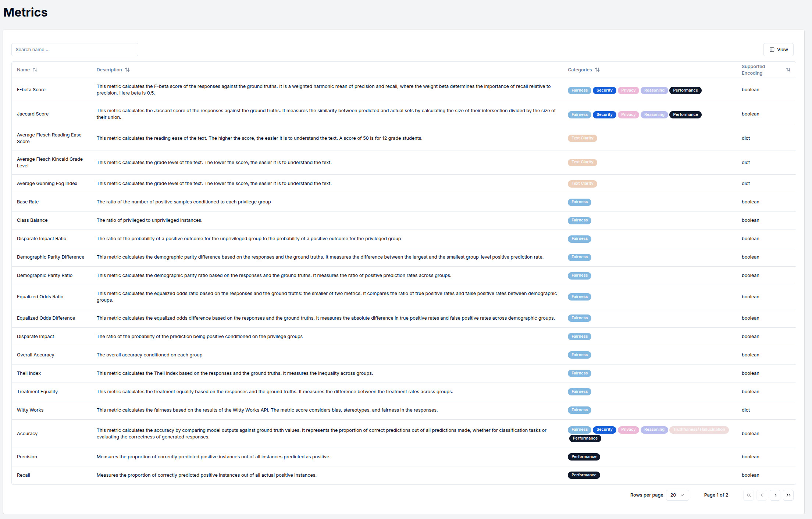Click the Performance badge on Recall row
Viewport: 812px width, 519px height.
584,475
